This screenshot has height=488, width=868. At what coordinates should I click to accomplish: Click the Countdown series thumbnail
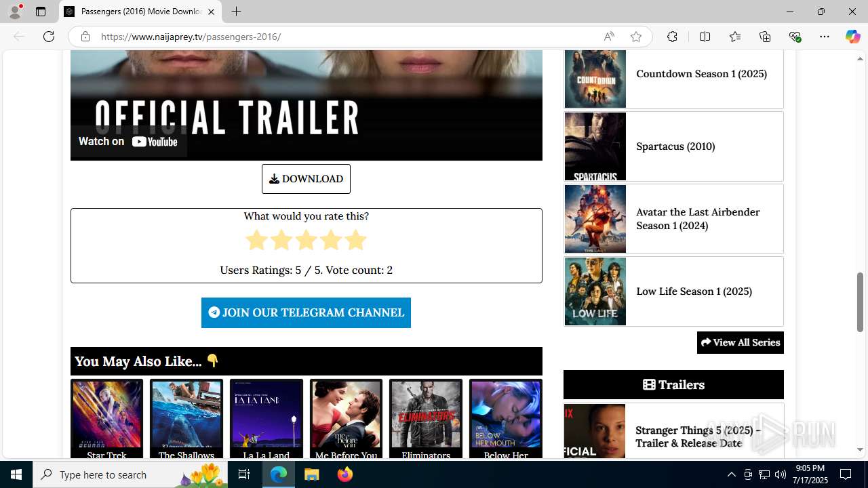point(595,79)
